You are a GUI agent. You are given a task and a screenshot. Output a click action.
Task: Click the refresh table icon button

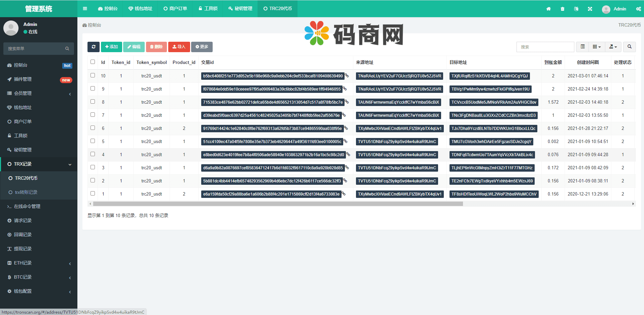point(93,47)
